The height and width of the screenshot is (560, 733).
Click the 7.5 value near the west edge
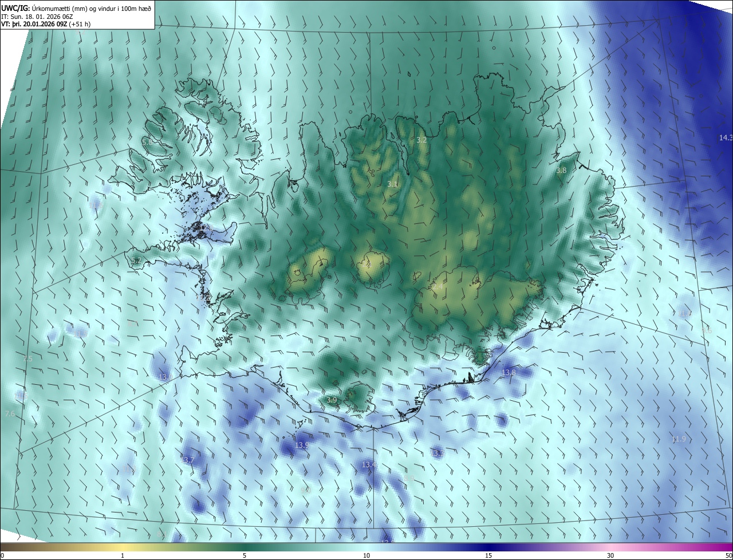pyautogui.click(x=28, y=358)
